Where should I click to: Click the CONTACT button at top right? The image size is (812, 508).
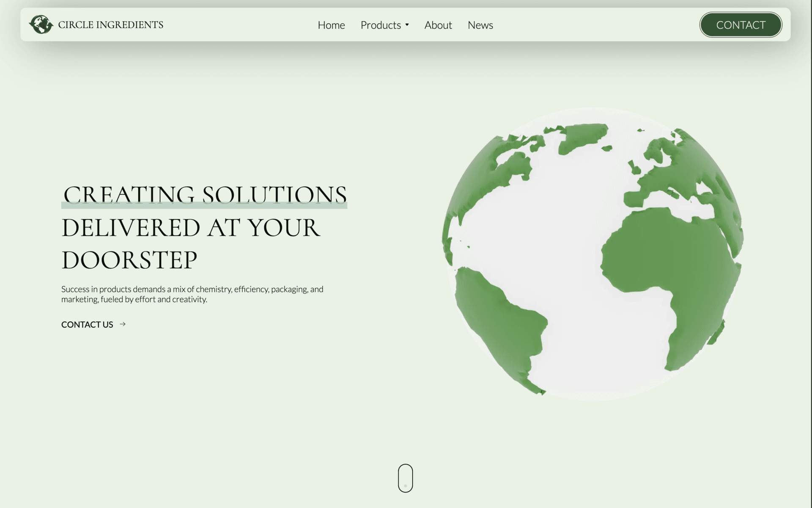[x=741, y=25]
